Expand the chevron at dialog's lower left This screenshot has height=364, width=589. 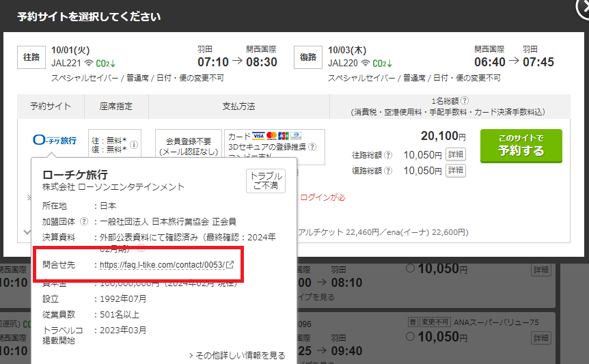coord(27,232)
